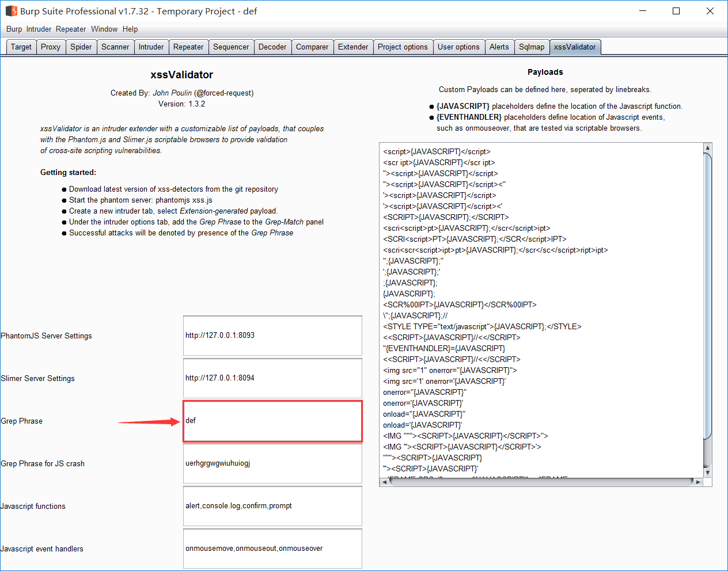Open the Help menu

coord(130,29)
